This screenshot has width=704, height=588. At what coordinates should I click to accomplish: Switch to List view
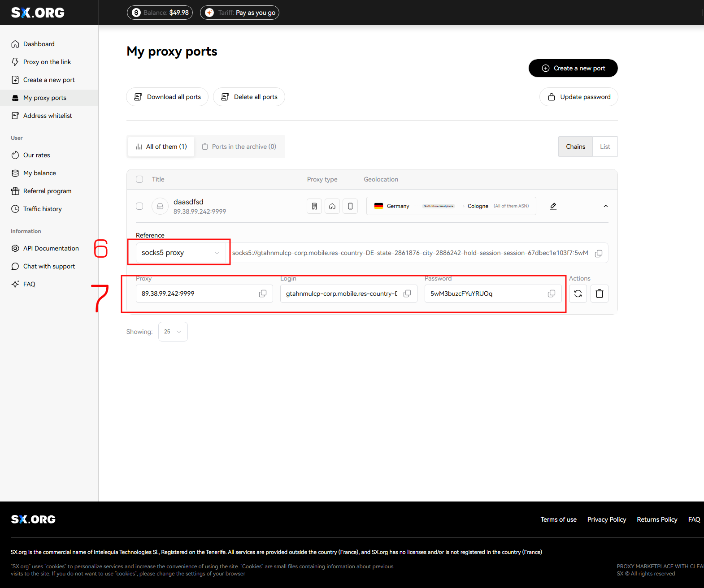coord(605,147)
